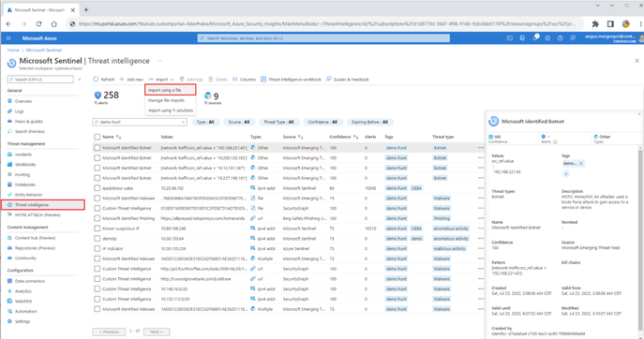Image resolution: width=644 pixels, height=339 pixels.
Task: Open the Type : All filter
Action: pyautogui.click(x=205, y=122)
